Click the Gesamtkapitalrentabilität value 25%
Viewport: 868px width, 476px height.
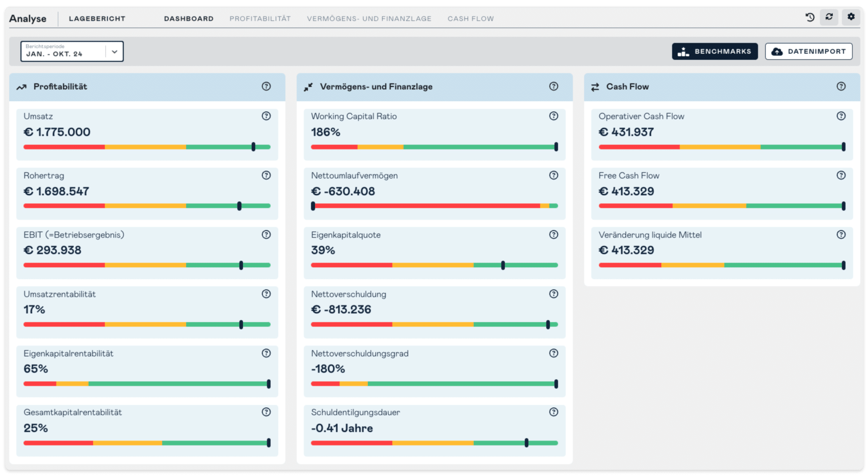pos(36,428)
